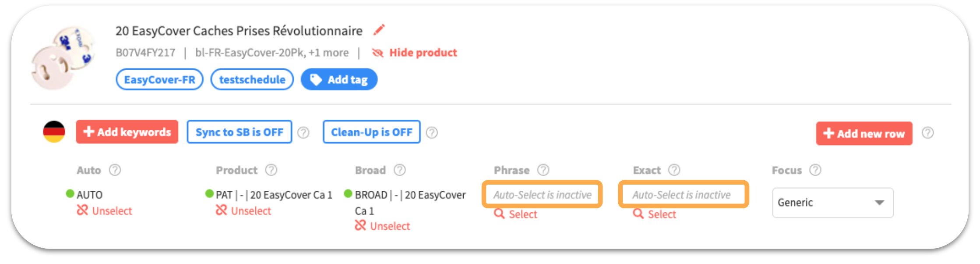This screenshot has height=264, width=980.
Task: Expand the Generic focus dropdown
Action: (x=833, y=203)
